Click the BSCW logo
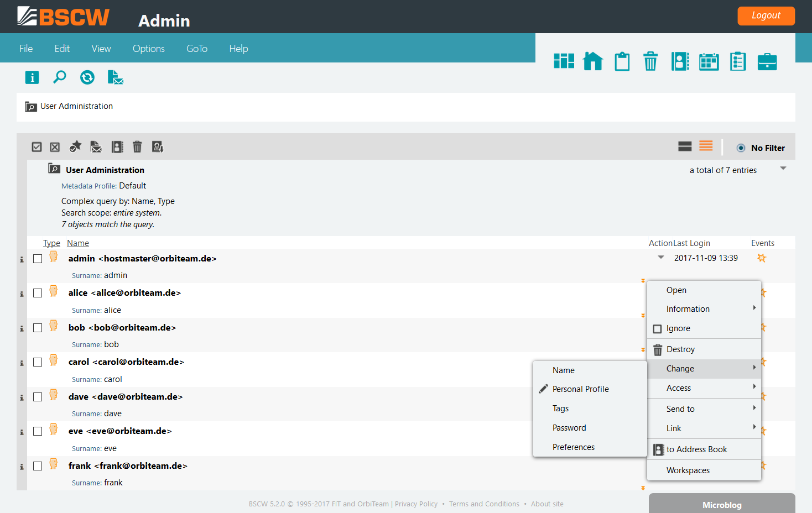This screenshot has width=812, height=513. [x=63, y=17]
